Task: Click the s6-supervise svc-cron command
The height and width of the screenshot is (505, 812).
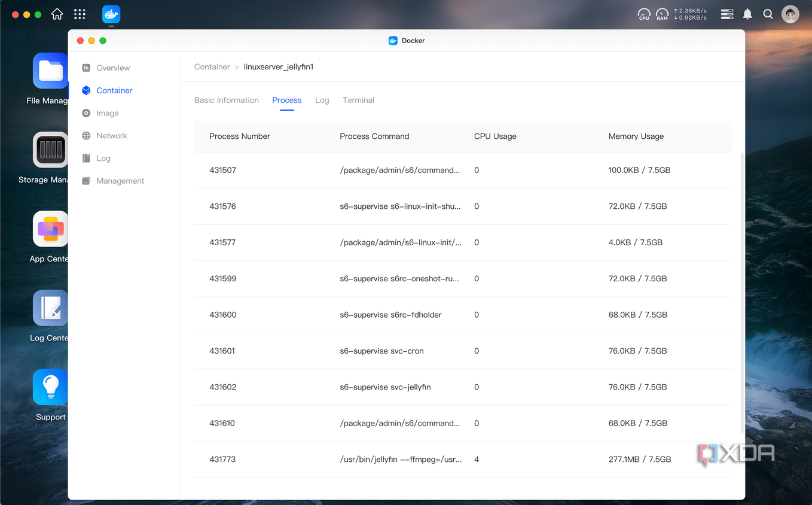Action: point(381,351)
